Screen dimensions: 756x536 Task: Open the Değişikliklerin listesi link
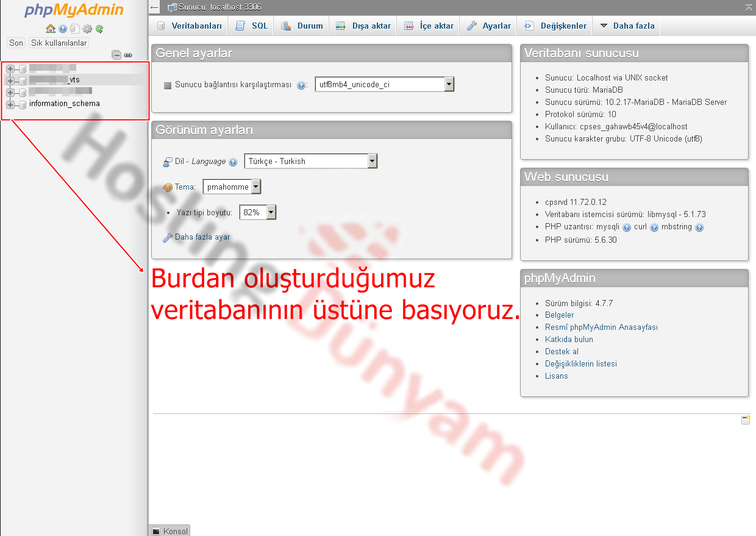coord(581,364)
